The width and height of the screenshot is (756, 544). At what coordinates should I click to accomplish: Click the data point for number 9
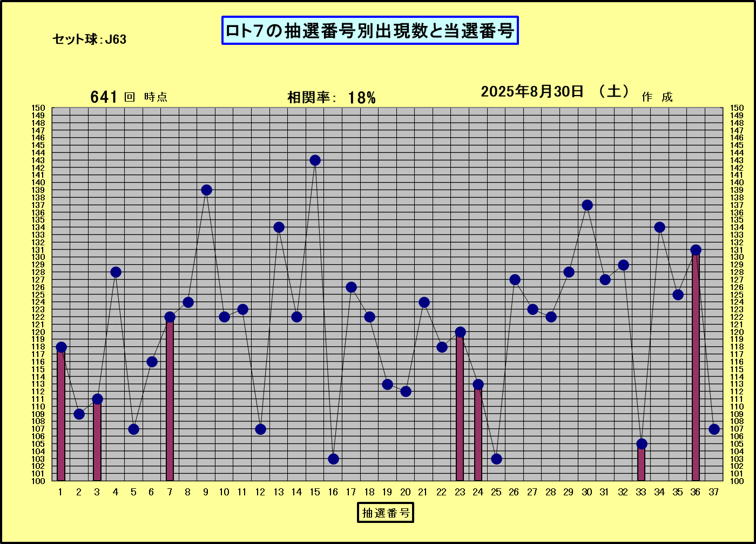click(x=206, y=190)
